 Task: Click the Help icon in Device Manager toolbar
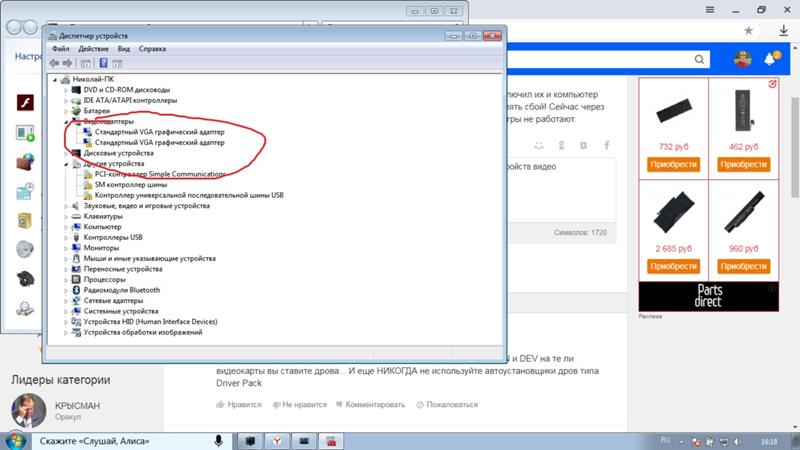click(103, 63)
